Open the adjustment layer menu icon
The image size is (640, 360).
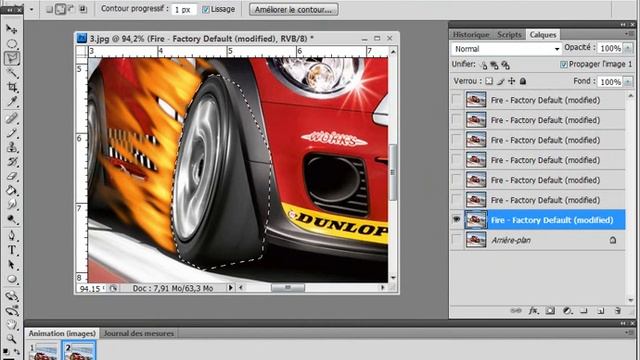[567, 311]
